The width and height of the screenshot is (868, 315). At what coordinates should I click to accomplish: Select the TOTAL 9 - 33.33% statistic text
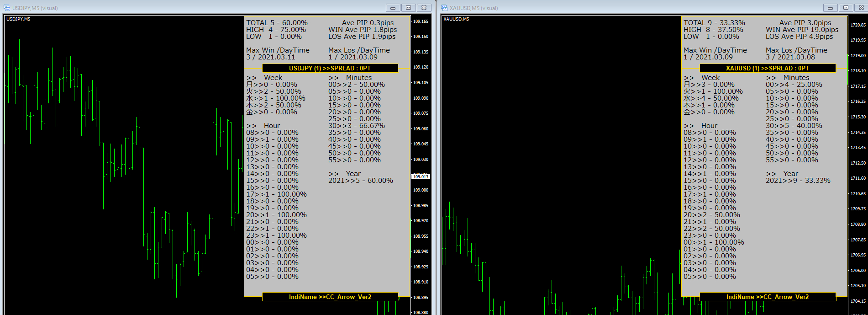[714, 23]
